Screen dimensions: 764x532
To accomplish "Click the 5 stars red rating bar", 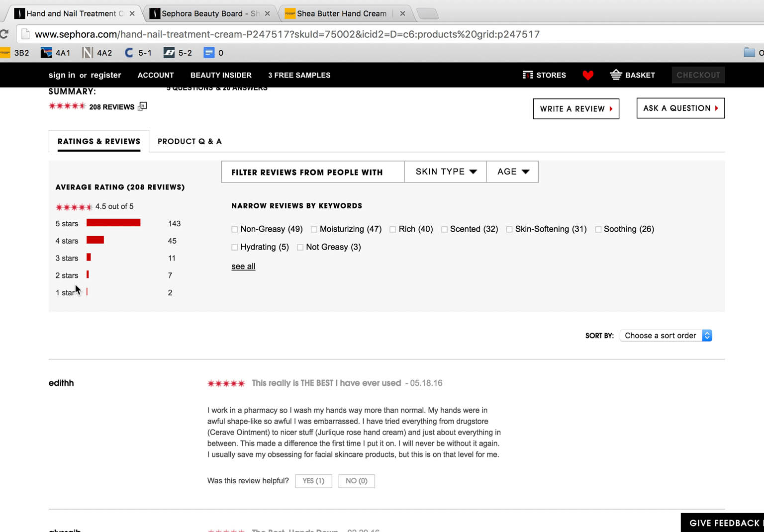I will pos(113,223).
